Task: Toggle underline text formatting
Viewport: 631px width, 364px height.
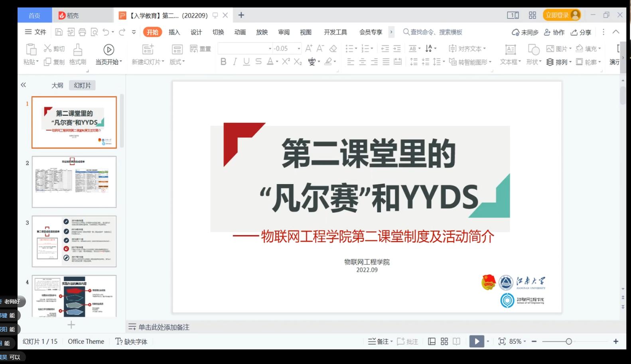Action: (x=246, y=61)
